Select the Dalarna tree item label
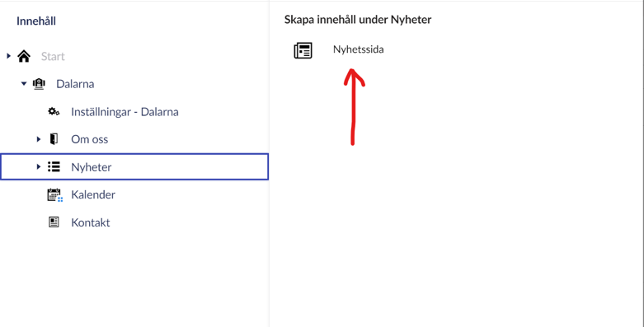This screenshot has width=644, height=327. coord(75,84)
